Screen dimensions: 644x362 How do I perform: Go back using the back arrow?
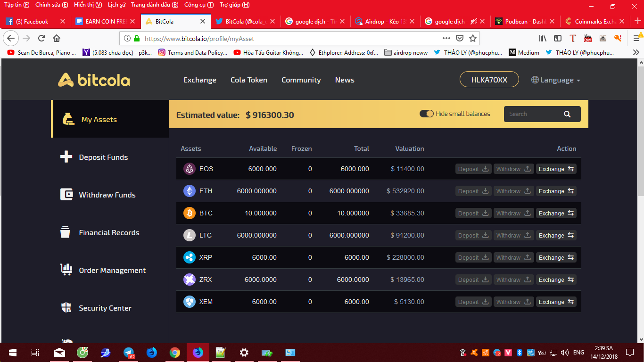[11, 38]
